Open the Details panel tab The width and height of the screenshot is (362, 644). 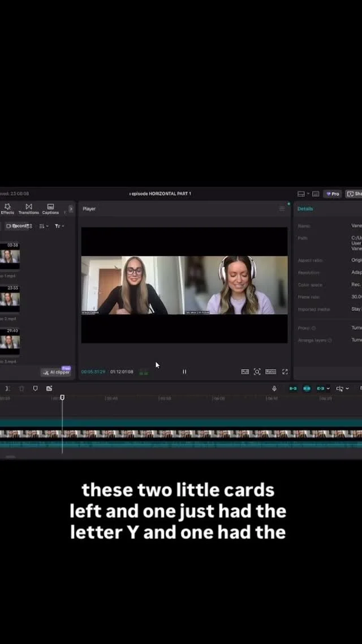(x=305, y=209)
